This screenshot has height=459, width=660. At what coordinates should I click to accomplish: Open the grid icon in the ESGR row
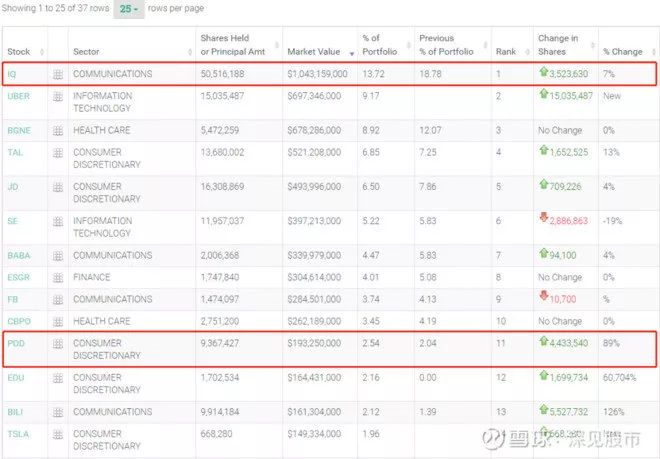[x=58, y=278]
